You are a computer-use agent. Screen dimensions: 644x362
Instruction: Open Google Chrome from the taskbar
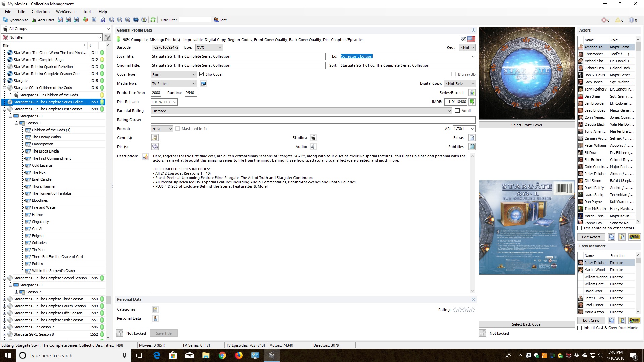[x=222, y=355]
